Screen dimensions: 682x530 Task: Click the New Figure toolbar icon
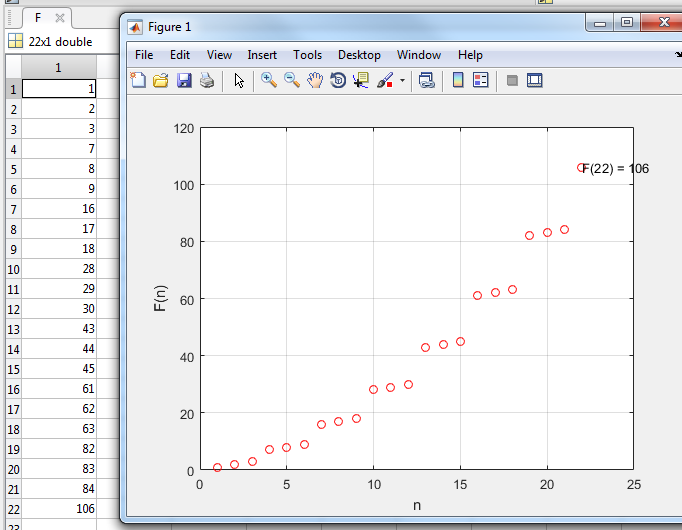click(x=138, y=80)
